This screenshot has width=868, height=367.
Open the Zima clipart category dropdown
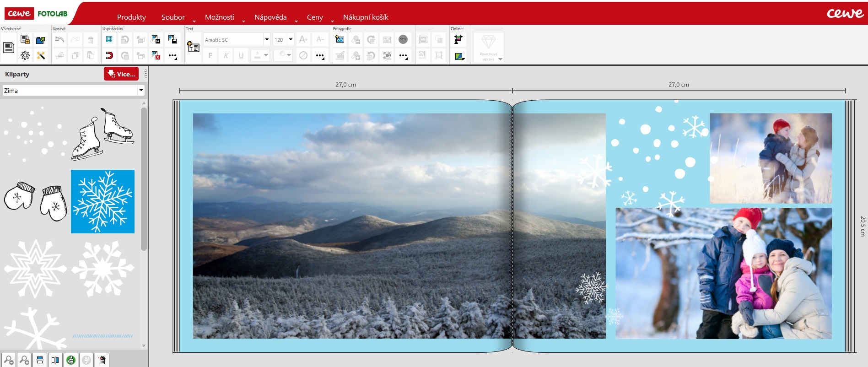point(141,91)
